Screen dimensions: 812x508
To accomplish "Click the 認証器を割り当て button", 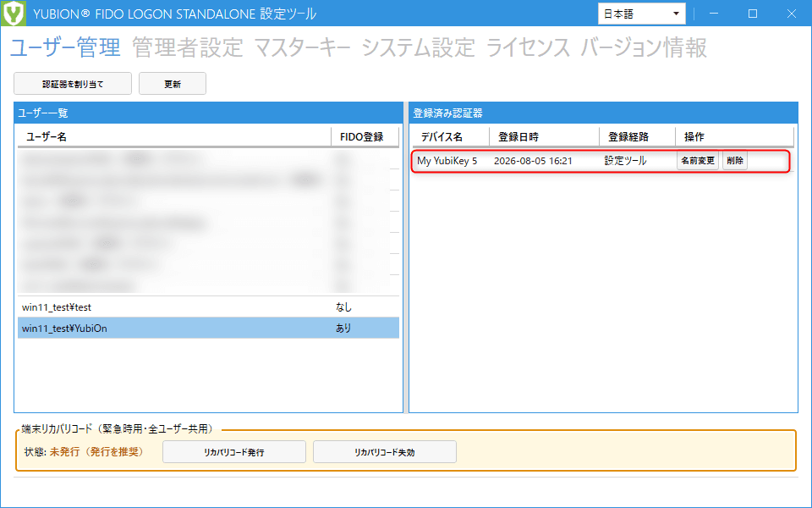I will point(73,84).
